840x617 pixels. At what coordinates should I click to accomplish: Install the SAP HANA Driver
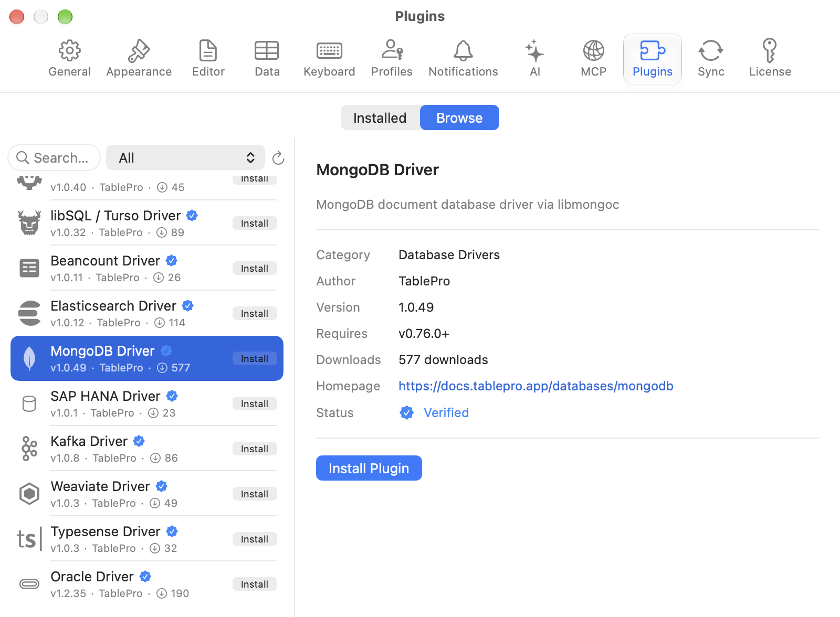[x=255, y=403]
